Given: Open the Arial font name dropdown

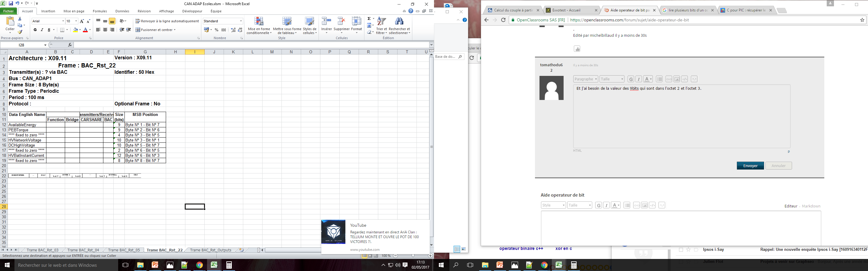Looking at the screenshot, I should click(63, 21).
